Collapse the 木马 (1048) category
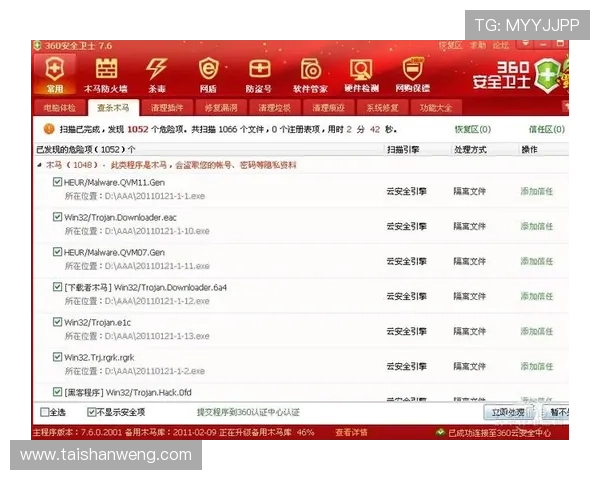This screenshot has width=600, height=480. coord(39,165)
